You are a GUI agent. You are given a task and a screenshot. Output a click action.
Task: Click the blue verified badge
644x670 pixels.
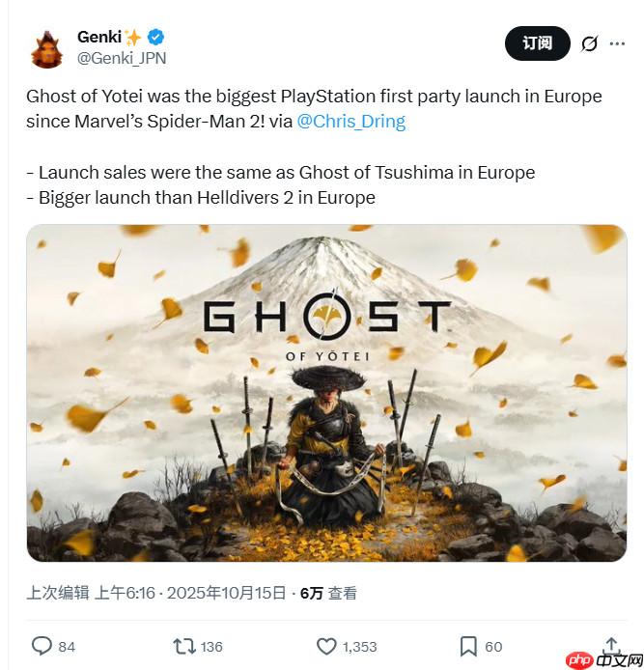point(155,37)
